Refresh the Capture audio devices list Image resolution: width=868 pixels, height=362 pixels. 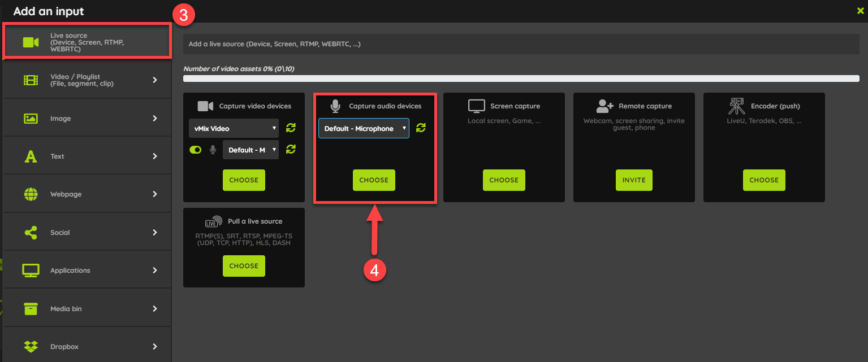(421, 128)
